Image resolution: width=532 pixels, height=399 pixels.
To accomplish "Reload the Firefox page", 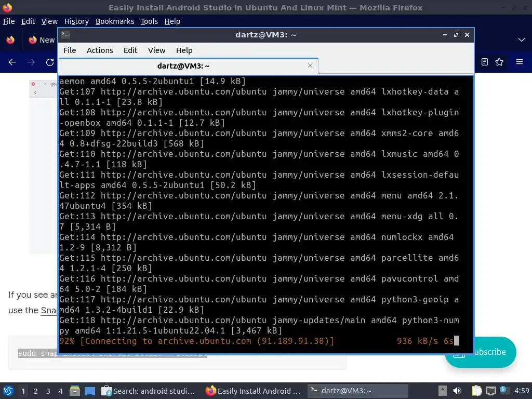I will [x=50, y=62].
